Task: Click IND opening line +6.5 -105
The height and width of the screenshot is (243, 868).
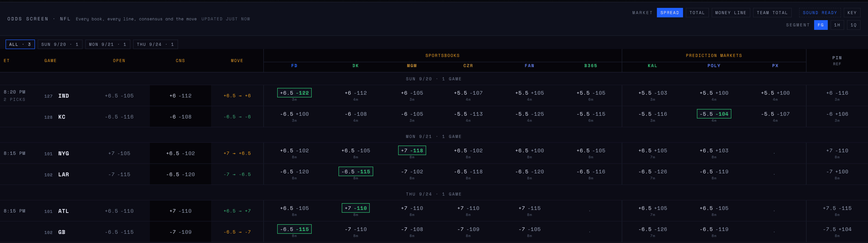Action: (x=119, y=96)
